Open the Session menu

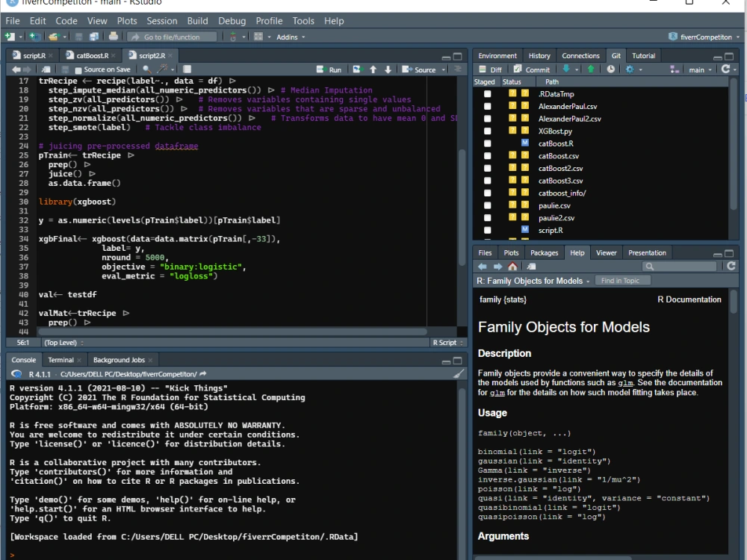coord(162,21)
